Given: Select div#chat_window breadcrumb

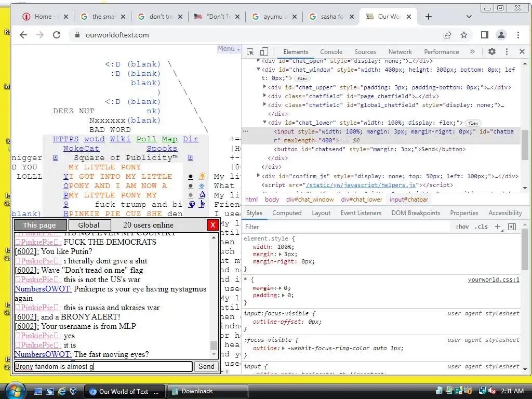Looking at the screenshot, I should coord(310,199).
